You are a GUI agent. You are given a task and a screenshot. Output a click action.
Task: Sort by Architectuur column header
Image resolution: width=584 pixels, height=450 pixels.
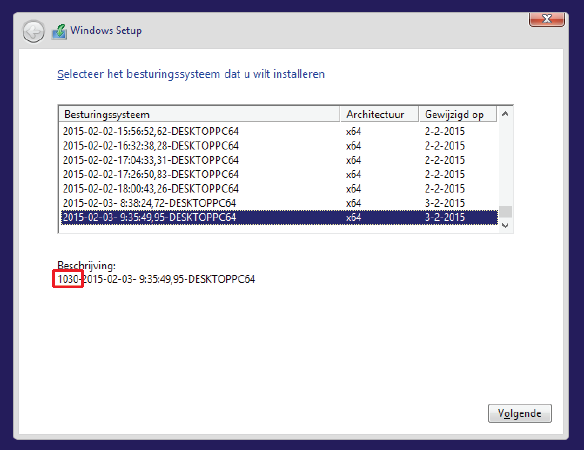point(380,114)
